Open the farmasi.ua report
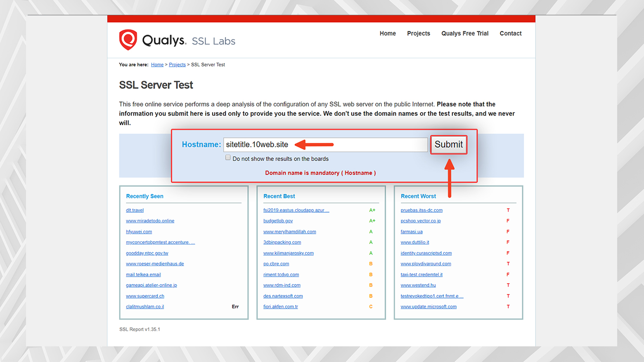This screenshot has height=362, width=644. pyautogui.click(x=411, y=231)
